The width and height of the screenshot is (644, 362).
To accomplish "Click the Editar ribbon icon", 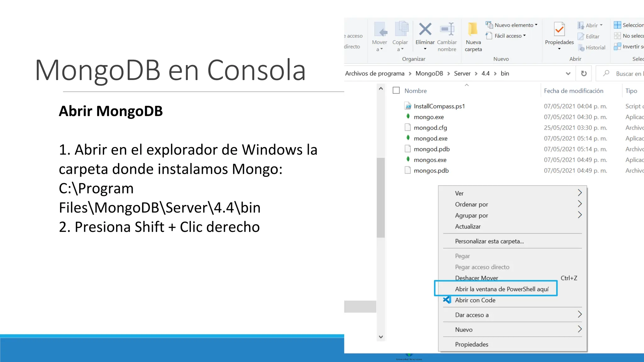I will tap(581, 36).
